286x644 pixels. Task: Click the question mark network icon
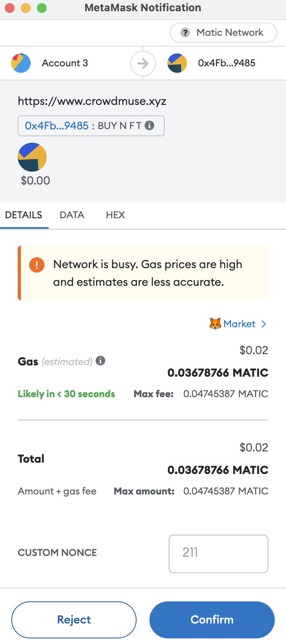[185, 33]
